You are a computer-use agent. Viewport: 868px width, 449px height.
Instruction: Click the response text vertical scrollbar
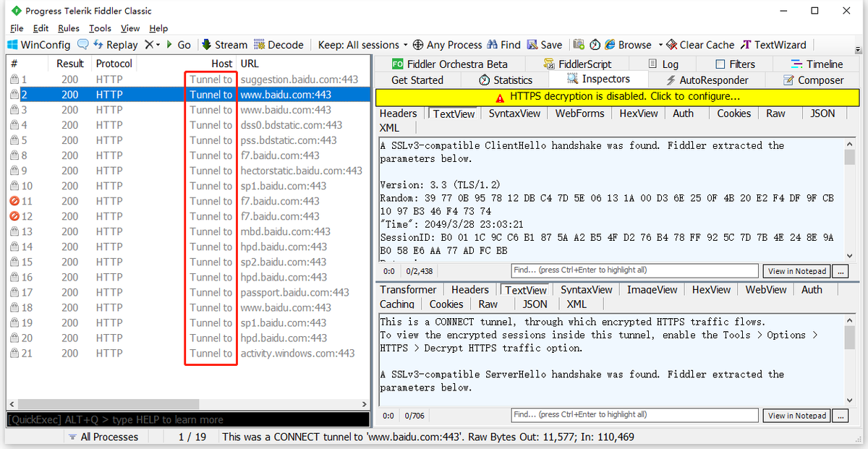pyautogui.click(x=849, y=359)
